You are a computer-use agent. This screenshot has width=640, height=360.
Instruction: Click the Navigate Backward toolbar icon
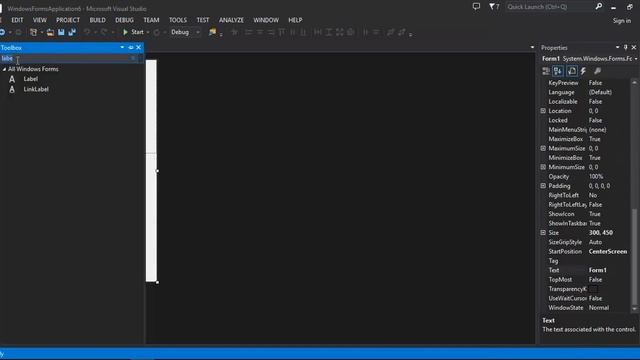click(x=2, y=32)
